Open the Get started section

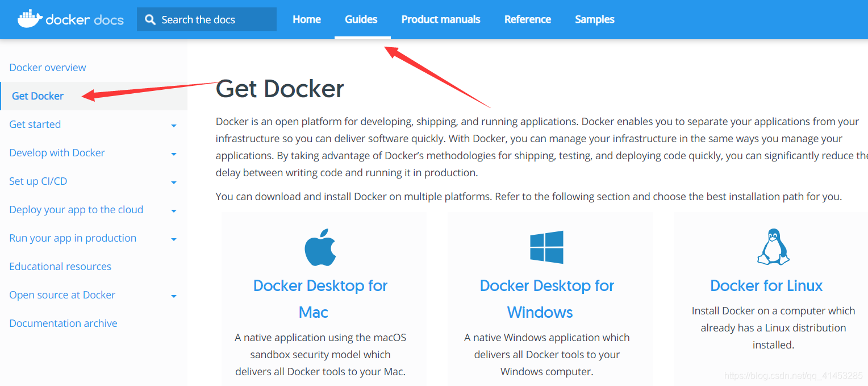pos(35,124)
